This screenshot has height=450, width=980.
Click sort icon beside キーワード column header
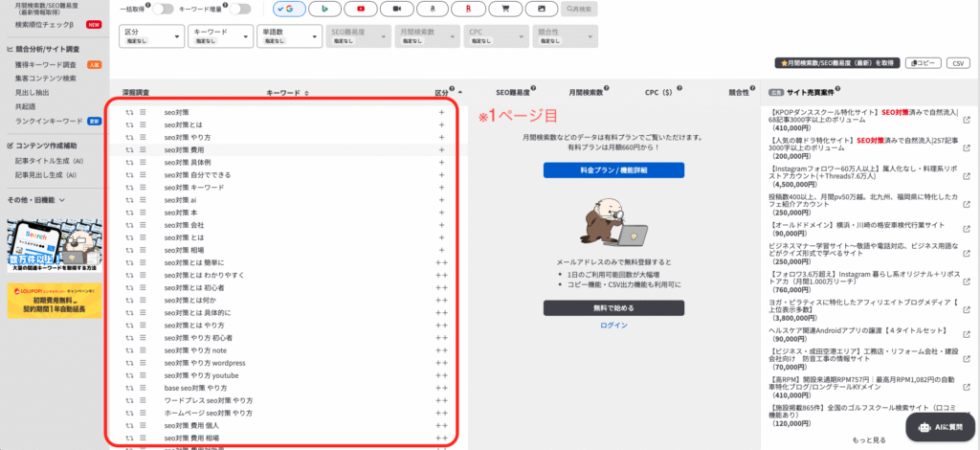point(306,93)
